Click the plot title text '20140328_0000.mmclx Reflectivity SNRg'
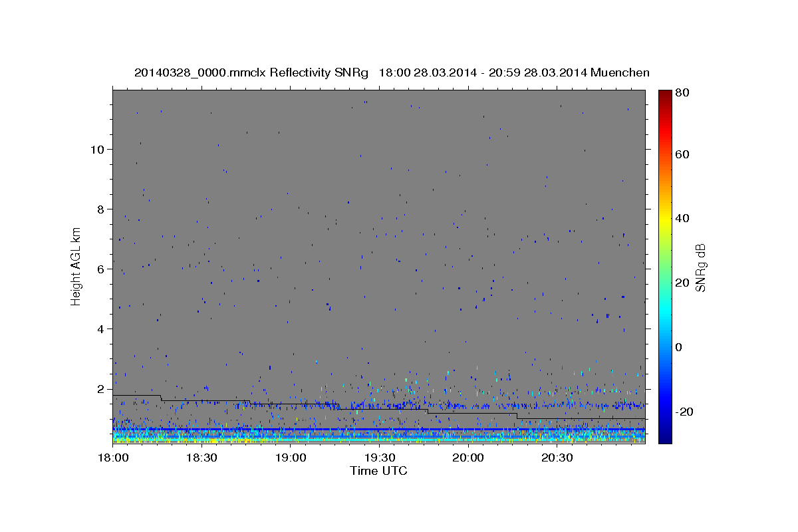 (251, 72)
